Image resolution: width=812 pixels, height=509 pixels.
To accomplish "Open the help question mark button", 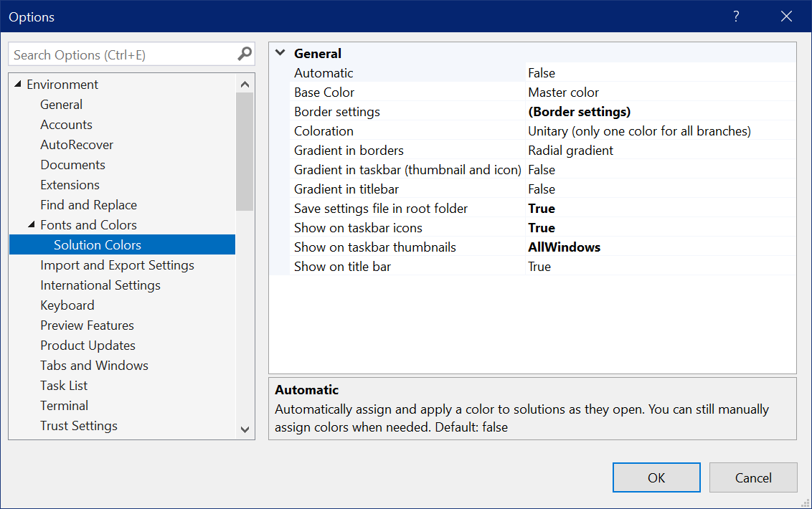I will point(736,16).
